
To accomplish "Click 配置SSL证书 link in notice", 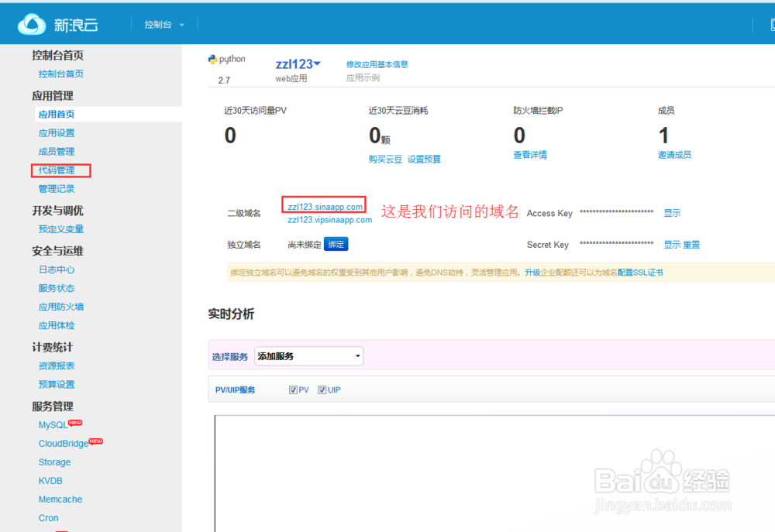I will pyautogui.click(x=640, y=273).
